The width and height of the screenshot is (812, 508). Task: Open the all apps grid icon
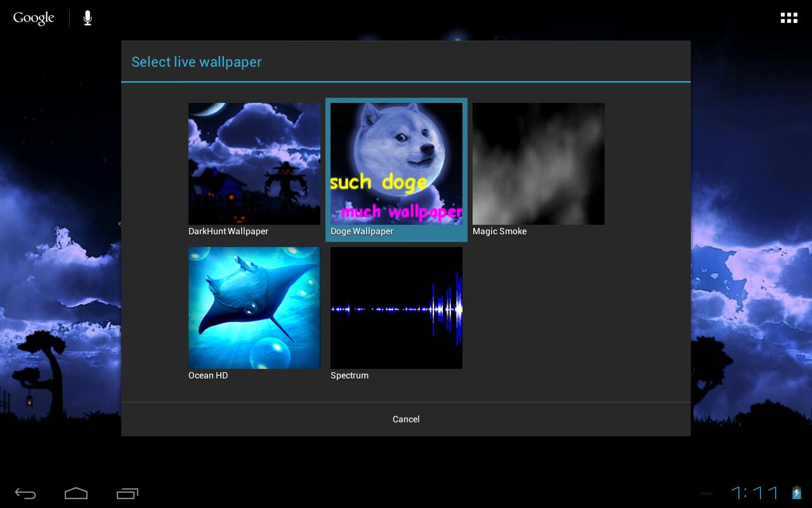tap(789, 18)
